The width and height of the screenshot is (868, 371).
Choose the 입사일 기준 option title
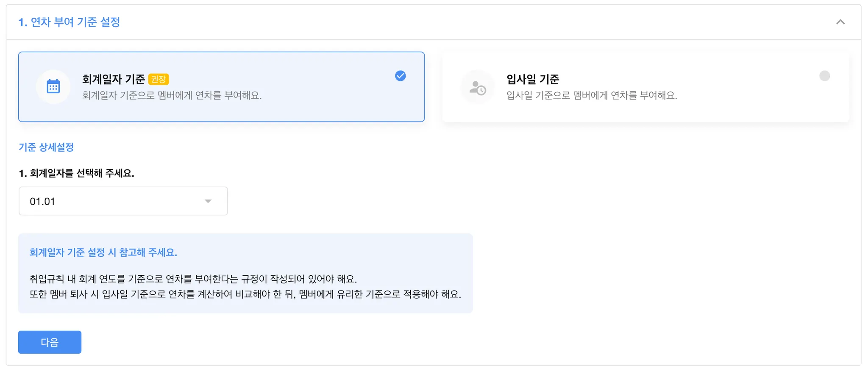point(533,79)
